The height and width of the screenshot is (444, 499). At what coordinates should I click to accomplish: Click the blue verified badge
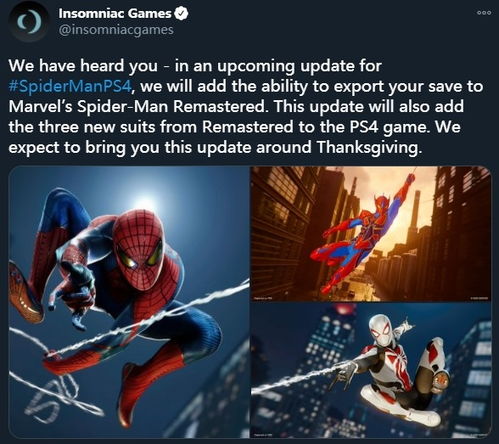182,14
